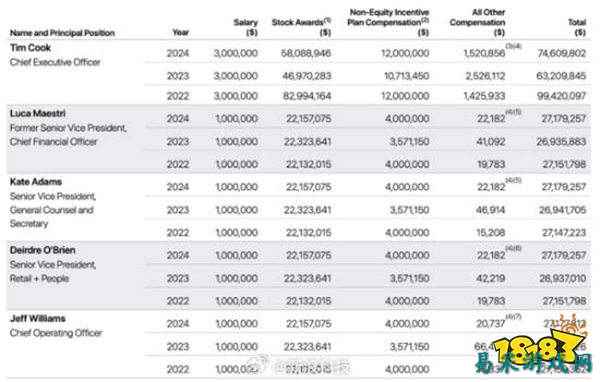Viewport: 600px width, 382px height.
Task: Click the Total column header
Action: [577, 27]
